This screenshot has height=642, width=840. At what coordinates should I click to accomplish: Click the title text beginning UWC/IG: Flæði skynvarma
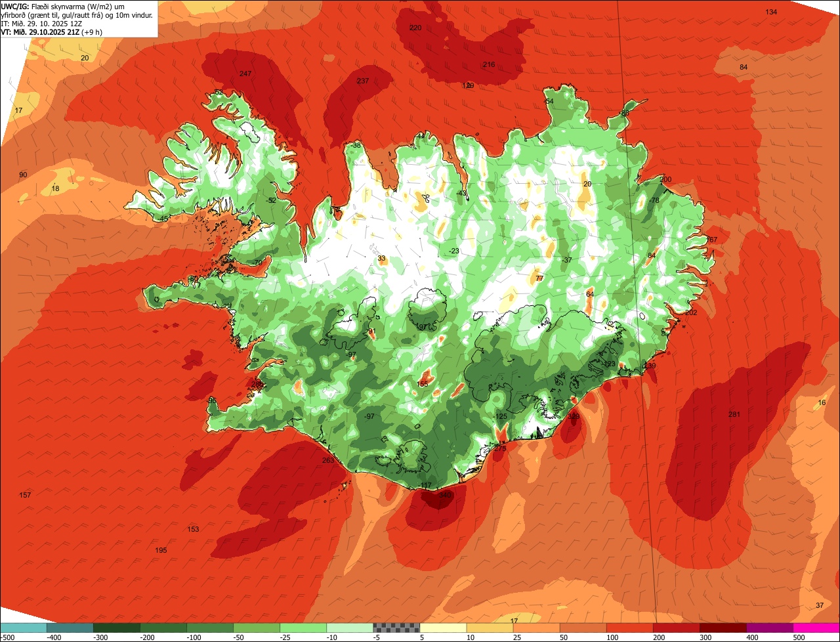click(77, 11)
